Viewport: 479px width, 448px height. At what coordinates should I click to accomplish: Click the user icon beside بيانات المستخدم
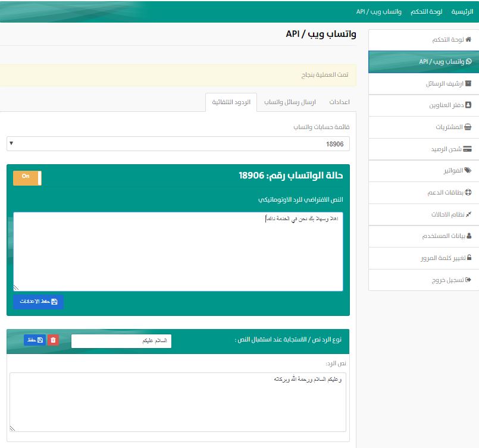(469, 236)
